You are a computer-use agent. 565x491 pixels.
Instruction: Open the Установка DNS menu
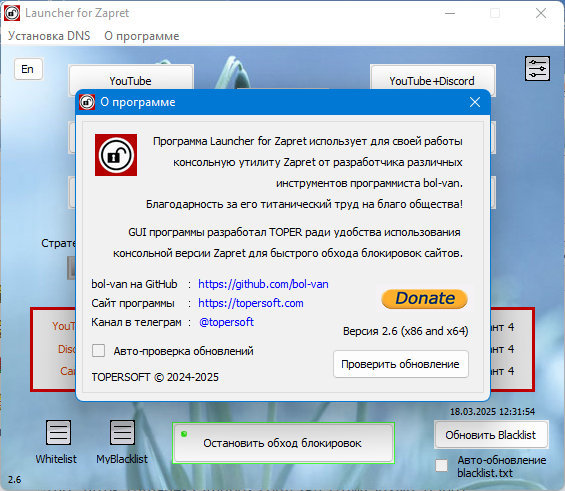click(x=49, y=36)
